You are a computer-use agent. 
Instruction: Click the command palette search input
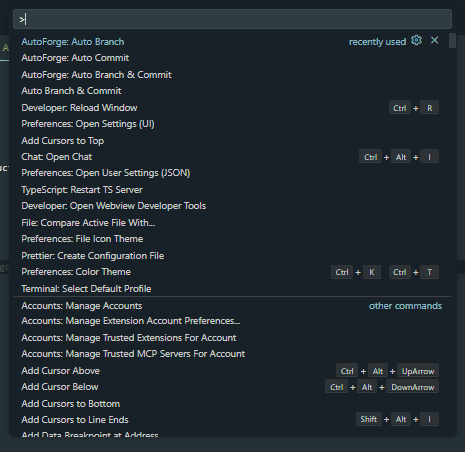[x=232, y=19]
